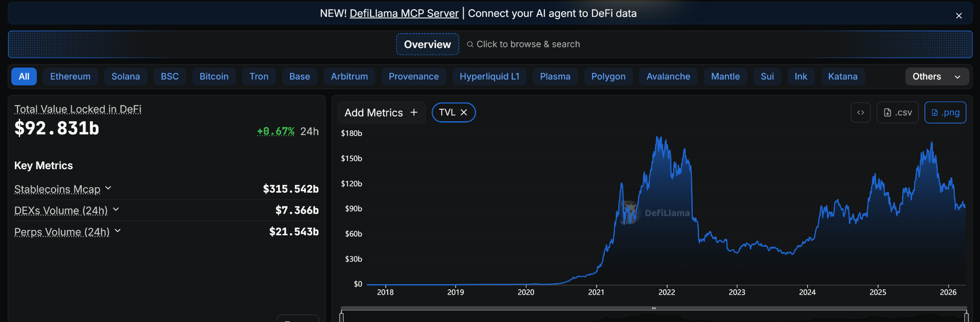Switch to the Solana chain tab

click(x=125, y=77)
